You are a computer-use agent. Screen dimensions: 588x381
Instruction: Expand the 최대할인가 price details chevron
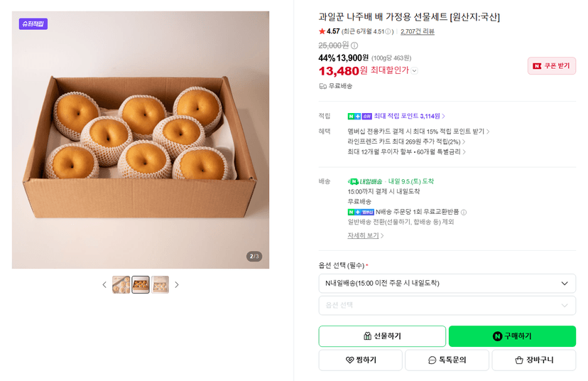415,70
